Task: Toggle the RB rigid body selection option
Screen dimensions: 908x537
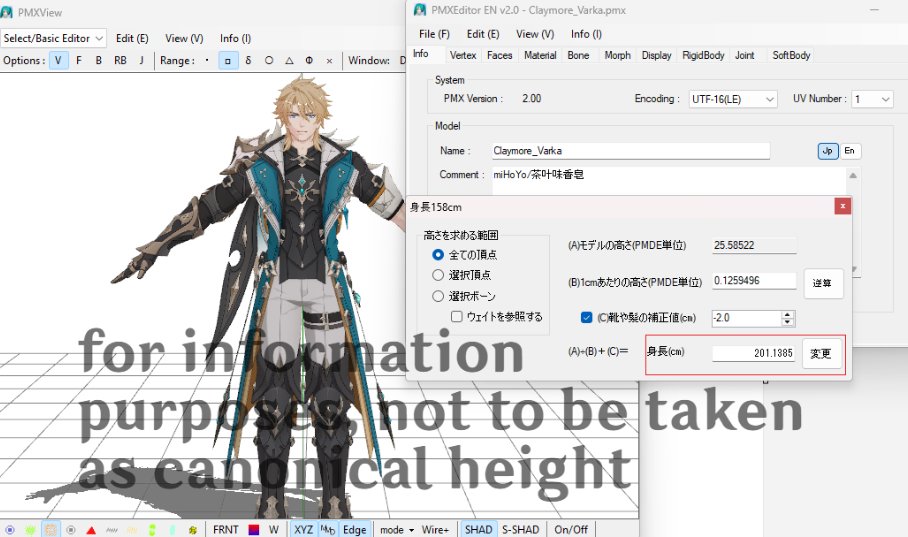Action: pyautogui.click(x=120, y=60)
